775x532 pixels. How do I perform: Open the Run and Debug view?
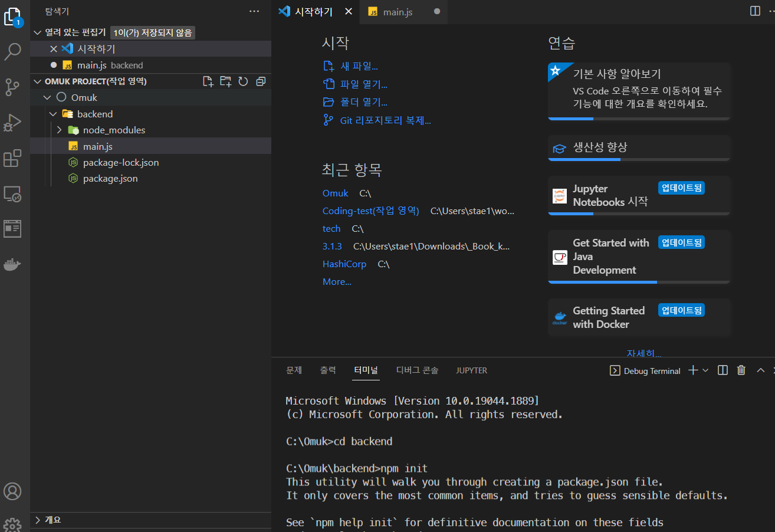click(x=13, y=123)
